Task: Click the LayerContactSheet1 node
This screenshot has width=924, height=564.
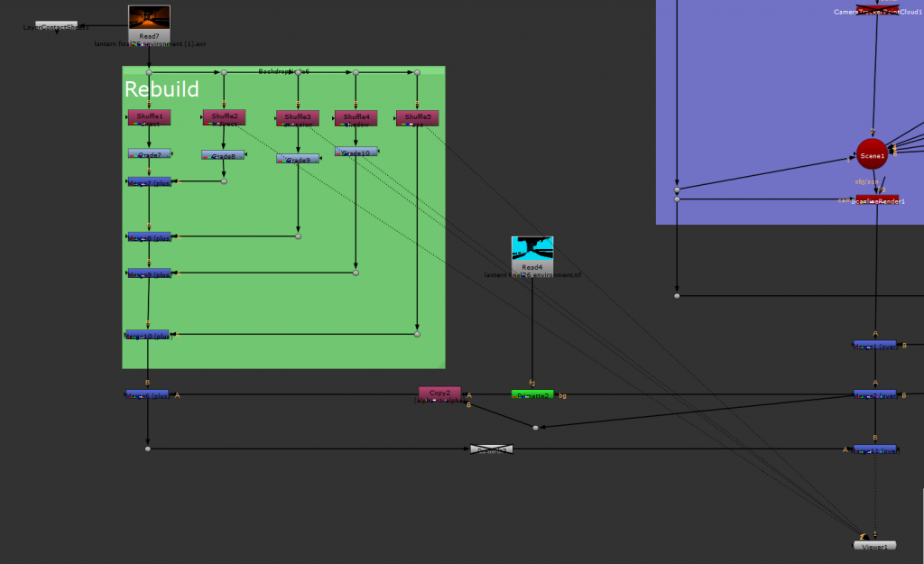Action: coord(57,25)
